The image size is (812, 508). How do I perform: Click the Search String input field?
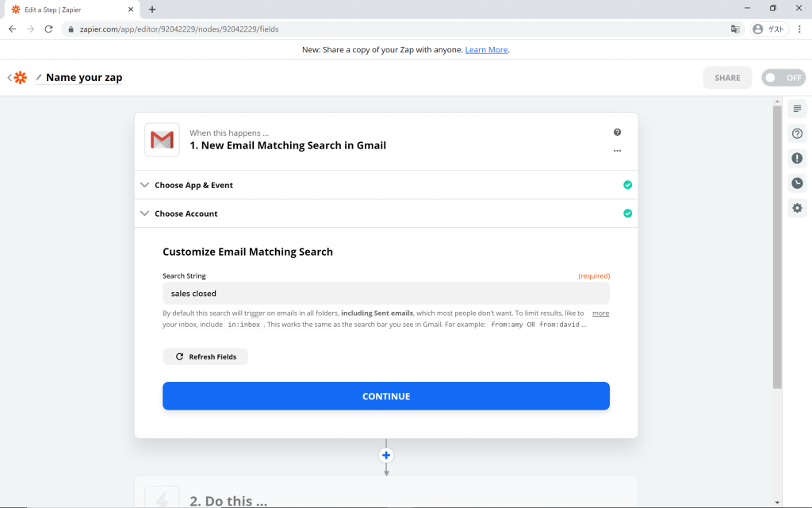[386, 294]
